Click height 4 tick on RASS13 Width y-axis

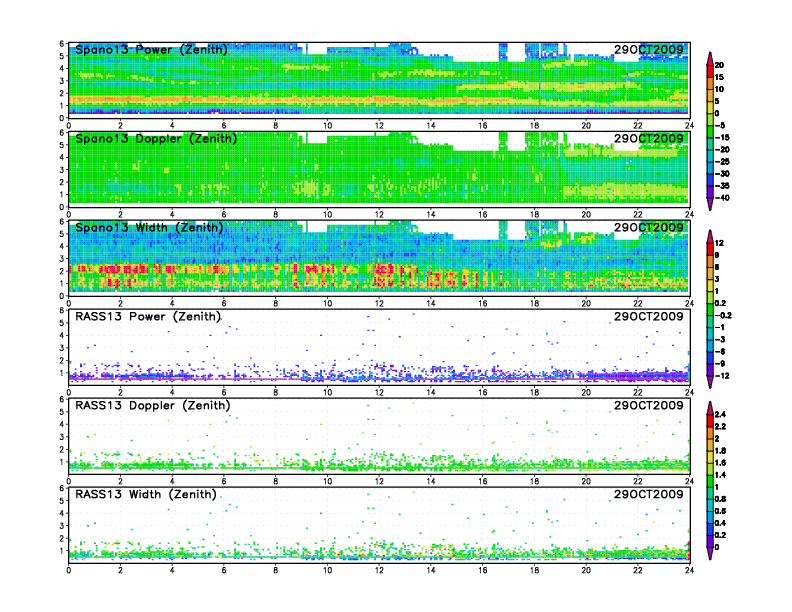(x=62, y=514)
